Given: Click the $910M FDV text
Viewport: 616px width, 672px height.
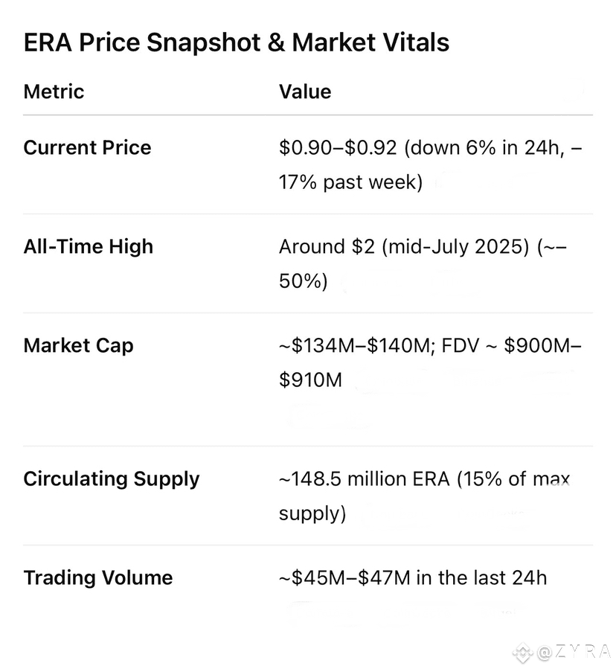Looking at the screenshot, I should (310, 380).
